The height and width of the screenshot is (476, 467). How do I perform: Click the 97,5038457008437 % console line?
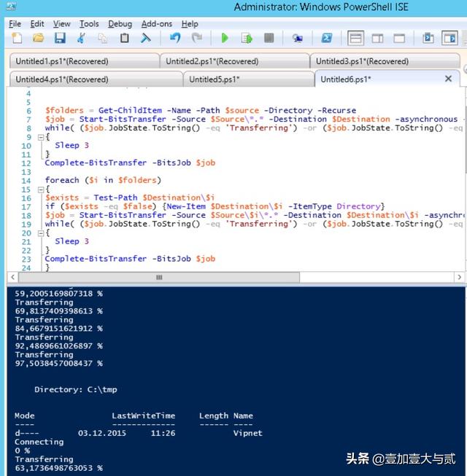click(58, 363)
